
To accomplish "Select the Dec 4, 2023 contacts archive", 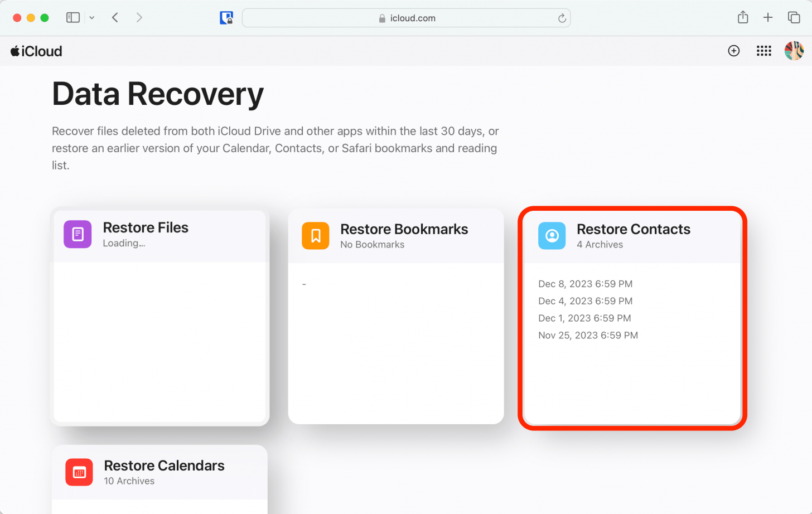I will click(585, 301).
